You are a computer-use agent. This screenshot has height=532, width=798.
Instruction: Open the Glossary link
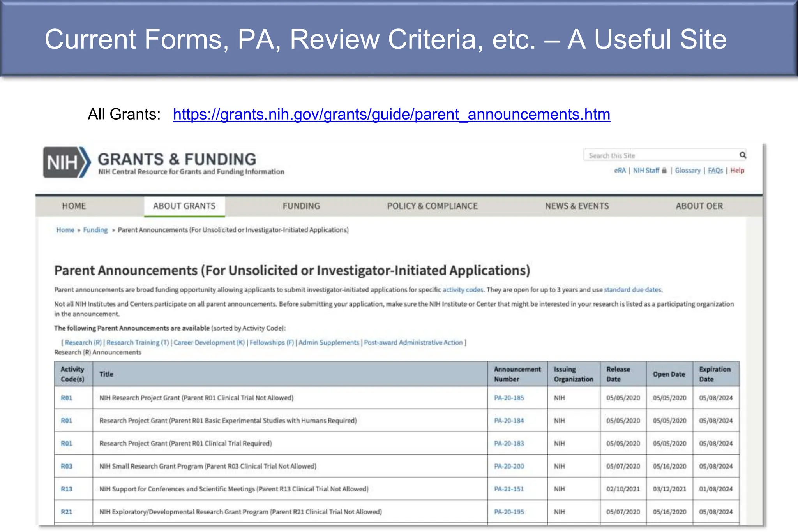688,171
